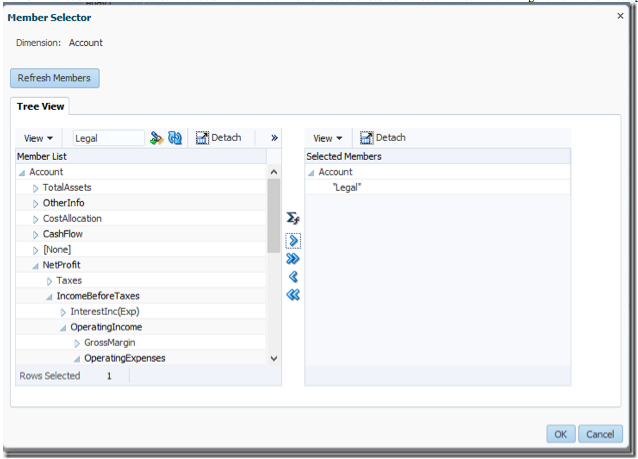Detach the Member List panel
638x459 pixels.
tap(218, 138)
